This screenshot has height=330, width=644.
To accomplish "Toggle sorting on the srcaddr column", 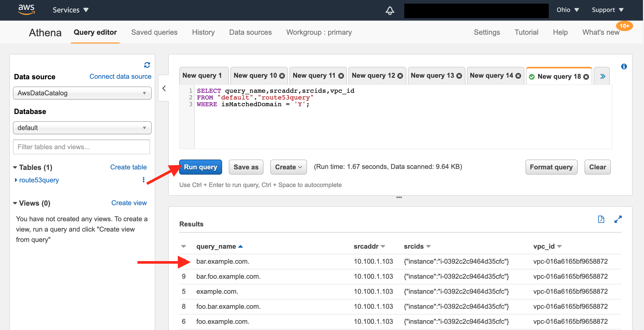I will click(x=383, y=246).
